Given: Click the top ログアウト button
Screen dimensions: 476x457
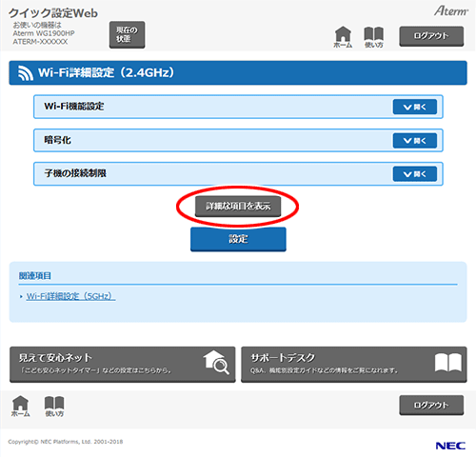Looking at the screenshot, I should point(431,36).
